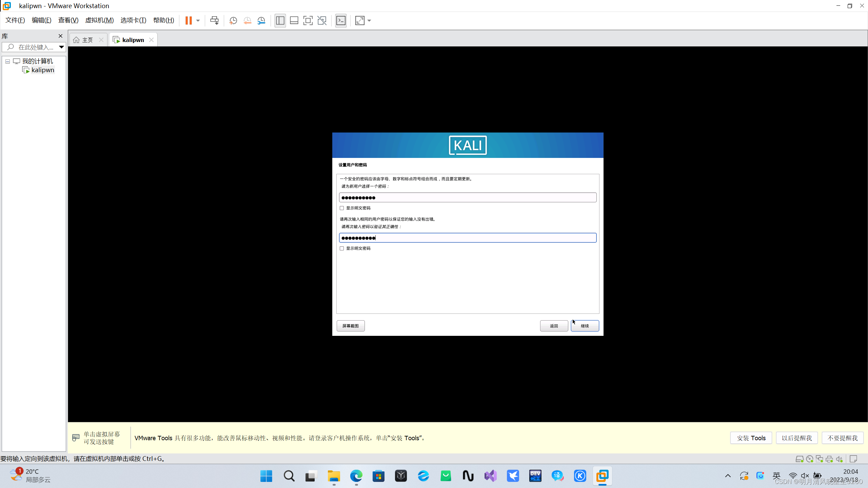Image resolution: width=868 pixels, height=488 pixels.
Task: Take a snapshot of this virtual machine
Action: point(233,21)
